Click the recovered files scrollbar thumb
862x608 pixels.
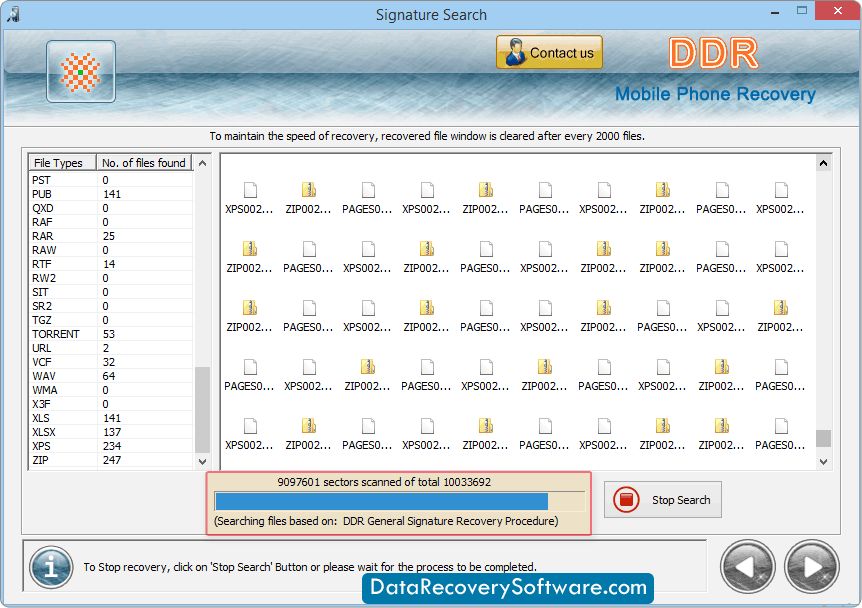tap(823, 438)
